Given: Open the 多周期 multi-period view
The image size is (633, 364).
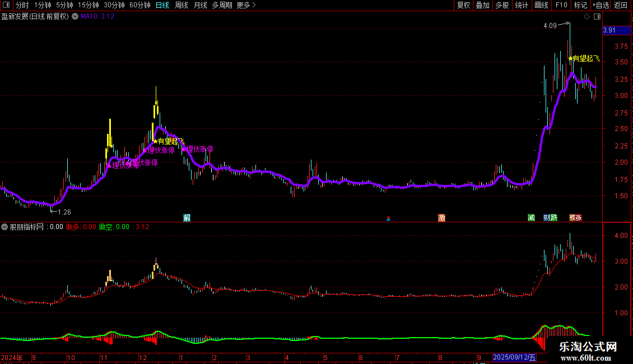Looking at the screenshot, I should [222, 5].
